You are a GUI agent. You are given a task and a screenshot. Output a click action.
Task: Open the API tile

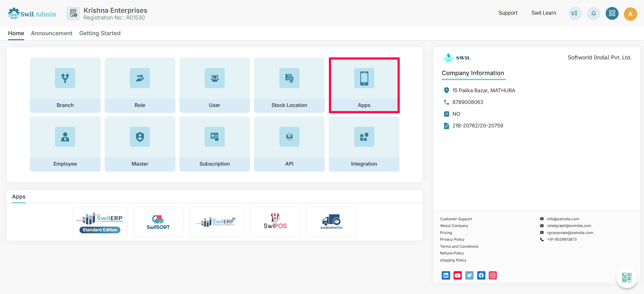click(x=289, y=144)
